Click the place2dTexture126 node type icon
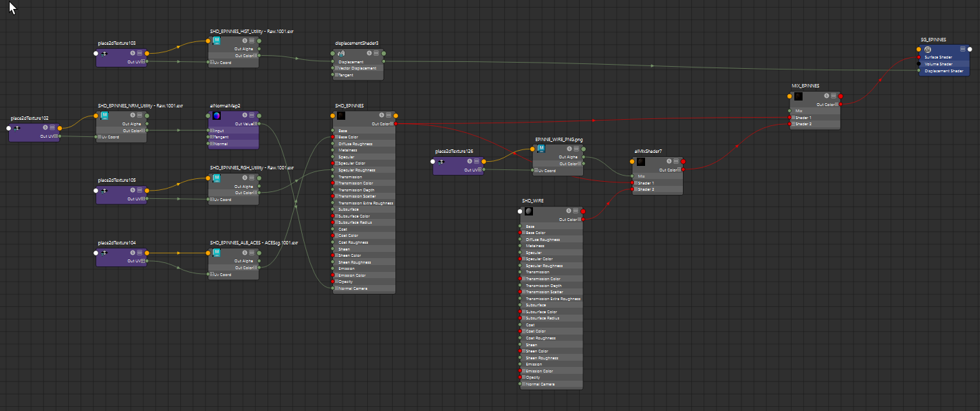This screenshot has width=980, height=411. click(441, 162)
